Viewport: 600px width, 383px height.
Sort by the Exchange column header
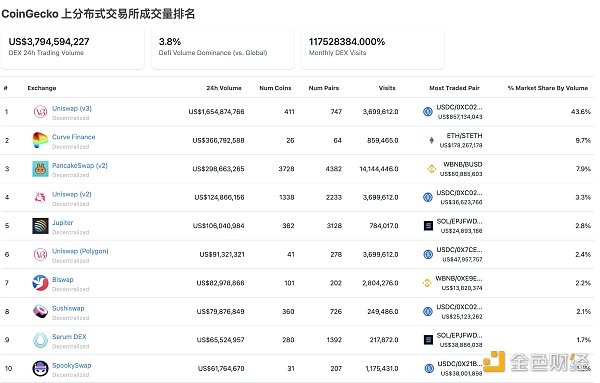pyautogui.click(x=42, y=88)
